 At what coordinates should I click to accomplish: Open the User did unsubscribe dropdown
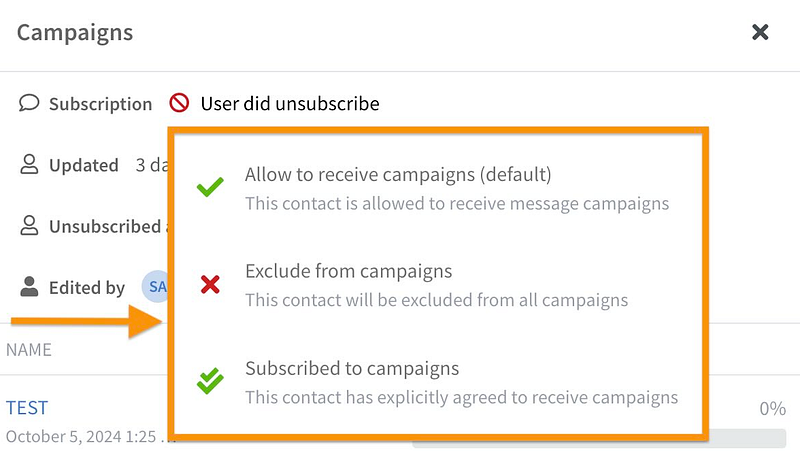[290, 103]
